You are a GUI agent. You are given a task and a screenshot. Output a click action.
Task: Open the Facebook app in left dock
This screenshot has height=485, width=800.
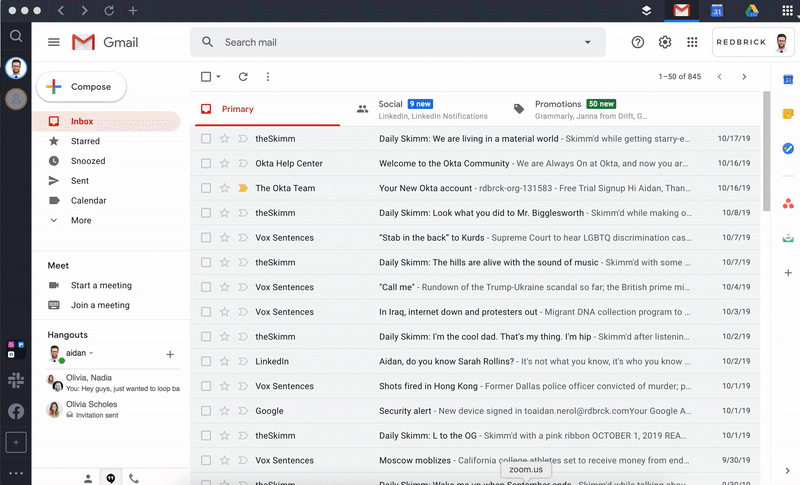pyautogui.click(x=16, y=411)
